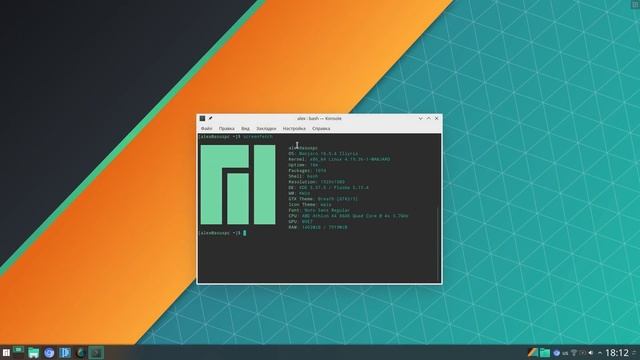
Task: Open the Настройка menu in Konsole
Action: click(294, 129)
